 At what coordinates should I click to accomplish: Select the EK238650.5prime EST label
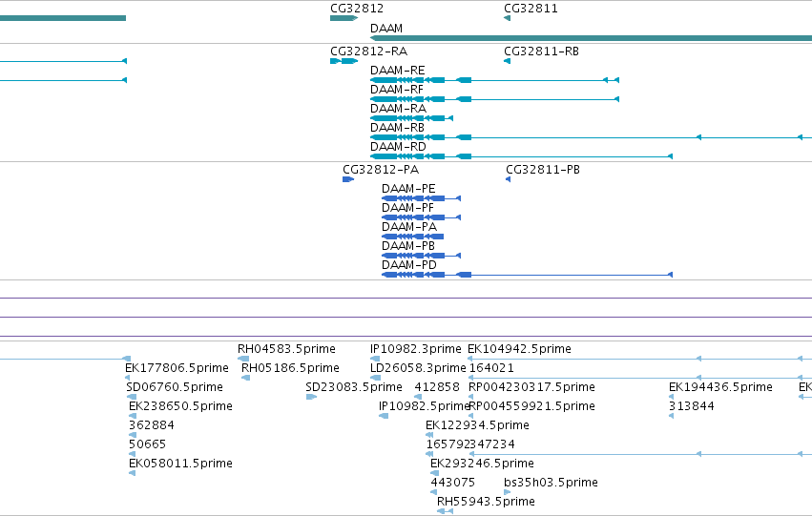click(180, 407)
